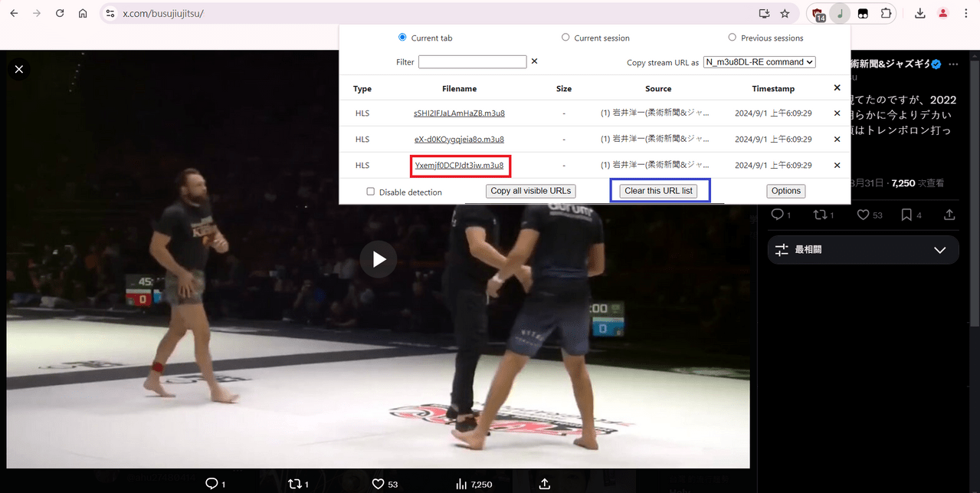Screen dimensions: 980x493
Task: Click the Filter text input field
Action: click(473, 62)
